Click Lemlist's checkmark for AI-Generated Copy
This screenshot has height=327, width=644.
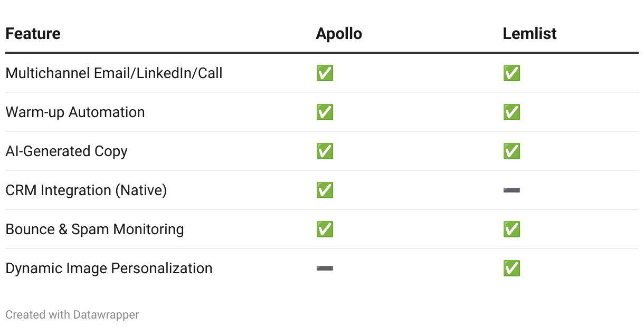[x=512, y=151]
